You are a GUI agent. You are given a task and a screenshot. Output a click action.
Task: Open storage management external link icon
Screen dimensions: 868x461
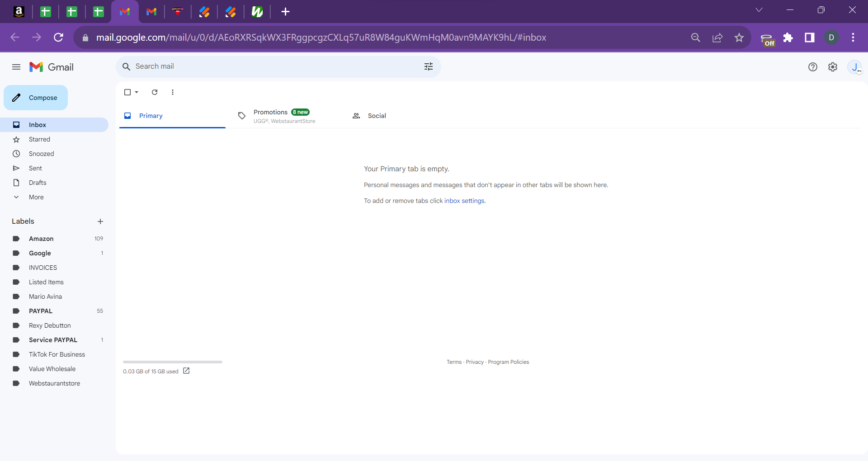[186, 371]
